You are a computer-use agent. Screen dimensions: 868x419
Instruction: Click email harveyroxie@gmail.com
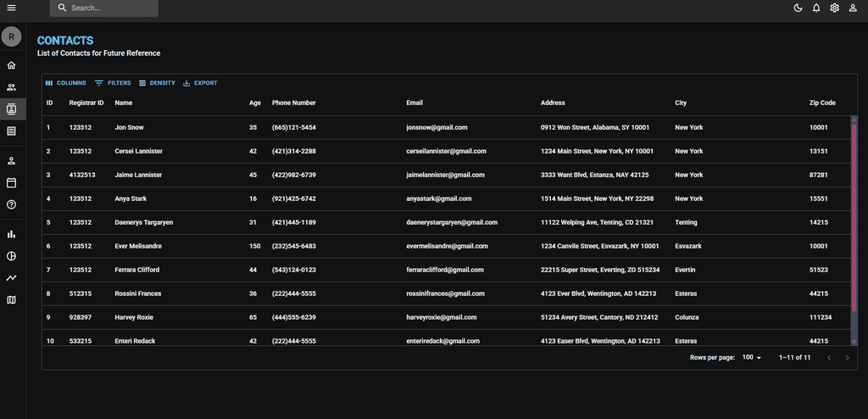point(441,317)
